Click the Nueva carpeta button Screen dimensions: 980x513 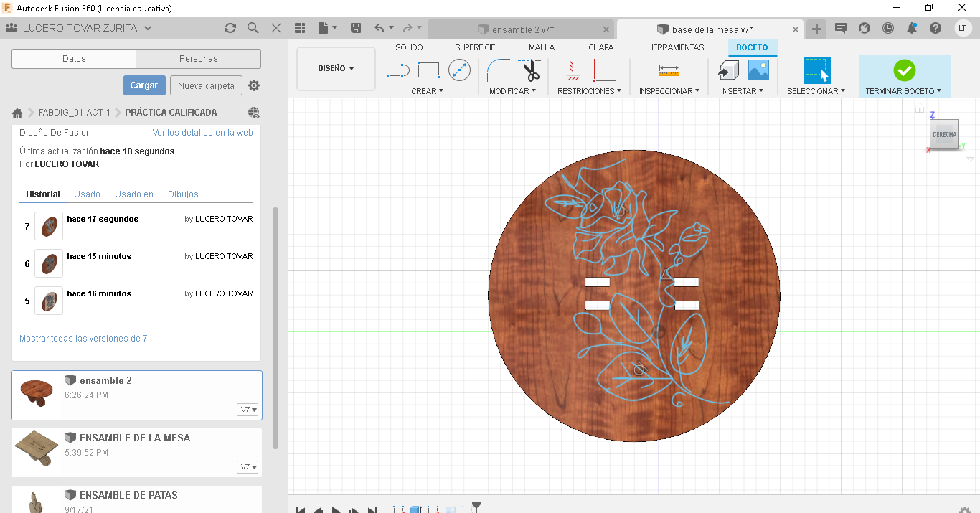[x=206, y=85]
